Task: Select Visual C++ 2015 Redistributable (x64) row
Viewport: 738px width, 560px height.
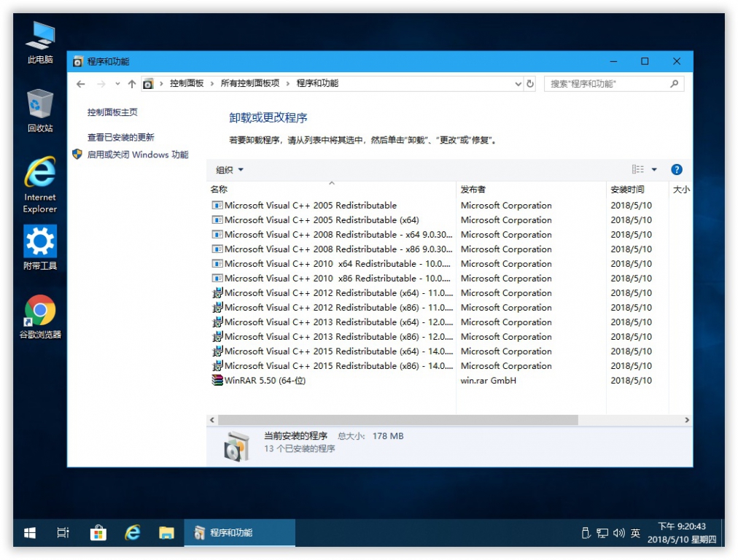Action: (x=449, y=351)
